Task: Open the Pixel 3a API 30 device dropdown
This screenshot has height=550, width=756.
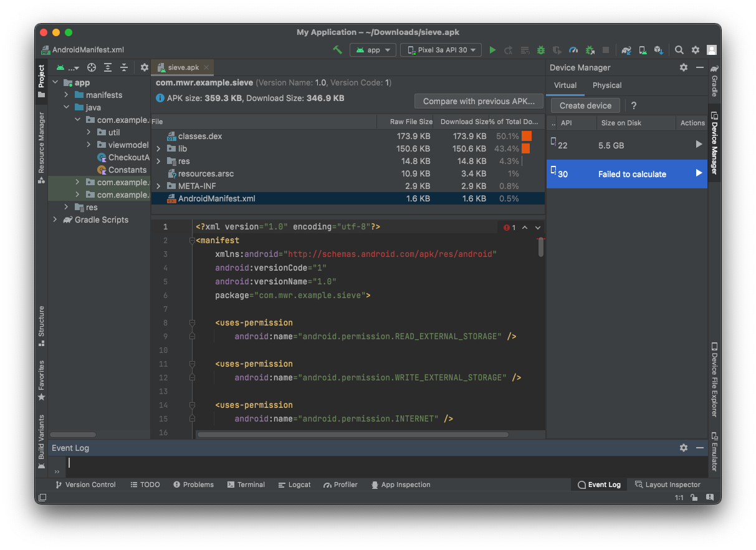Action: [x=441, y=50]
